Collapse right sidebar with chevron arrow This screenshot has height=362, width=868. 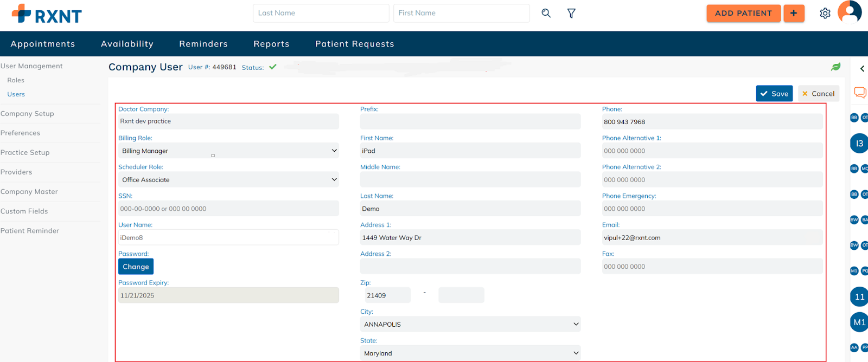coord(862,69)
